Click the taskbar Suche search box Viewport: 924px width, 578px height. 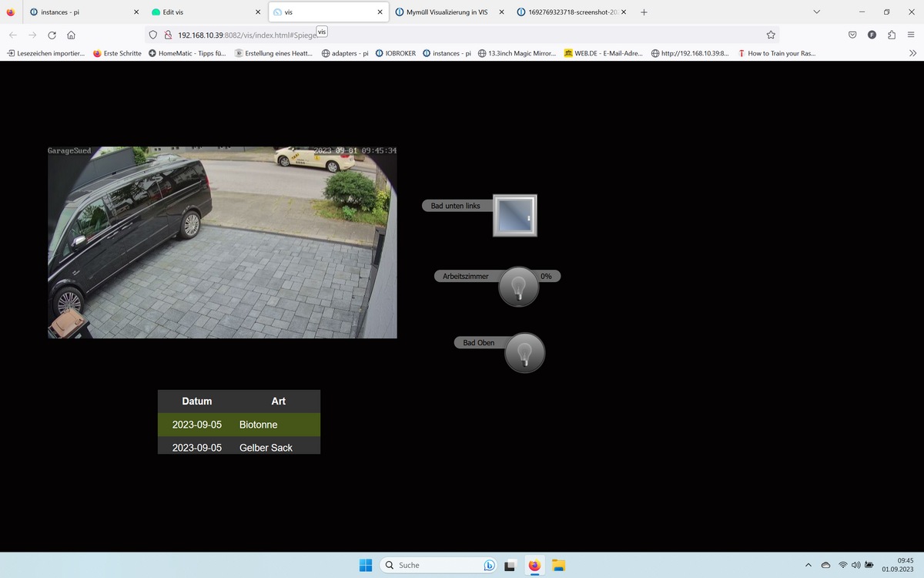pos(440,565)
